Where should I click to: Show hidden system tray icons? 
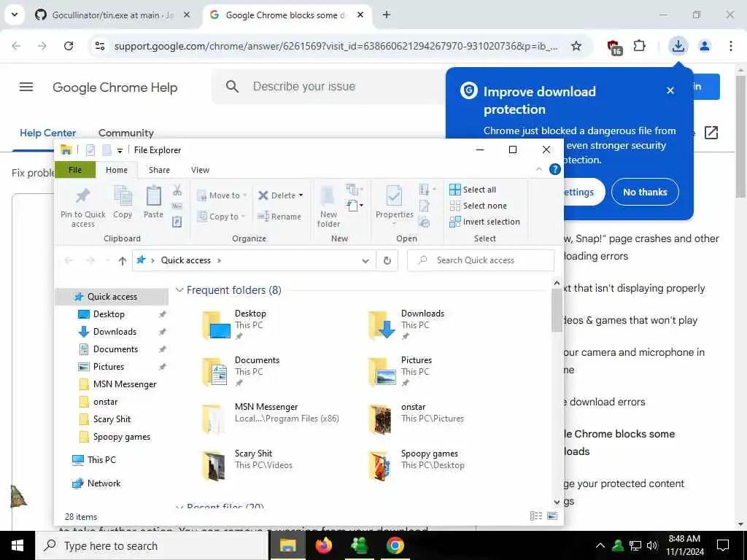(x=600, y=545)
